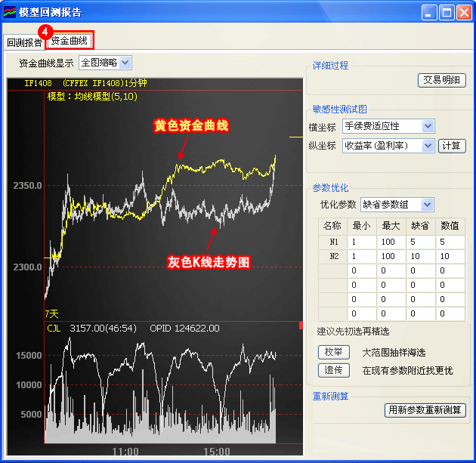The height and width of the screenshot is (463, 476).
Task: Click the 交易明细 button
Action: tap(442, 80)
